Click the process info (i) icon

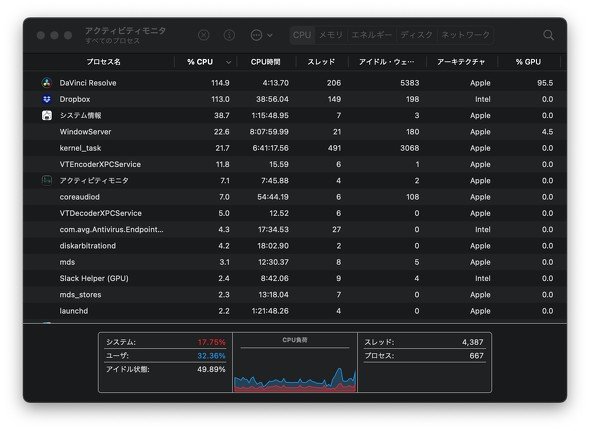tap(229, 35)
